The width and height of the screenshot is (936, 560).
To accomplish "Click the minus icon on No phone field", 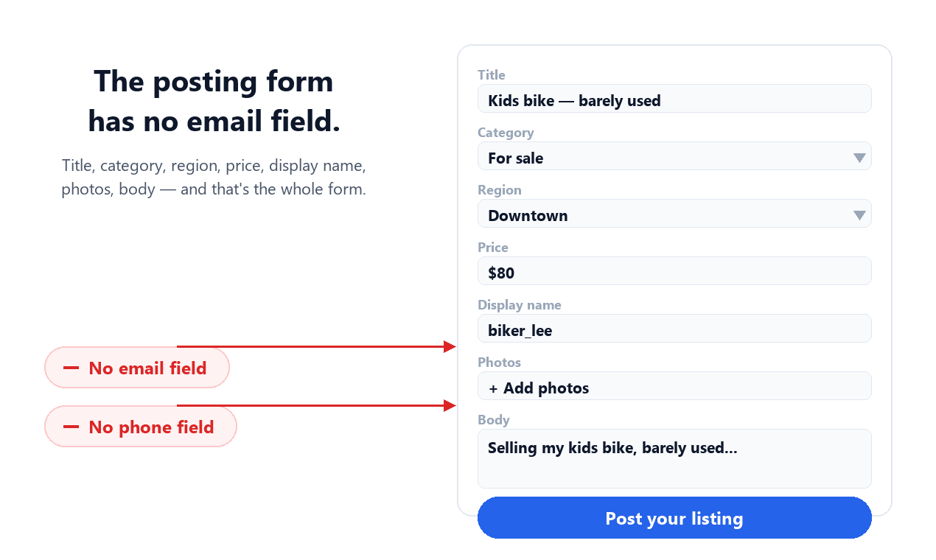I will click(x=71, y=427).
